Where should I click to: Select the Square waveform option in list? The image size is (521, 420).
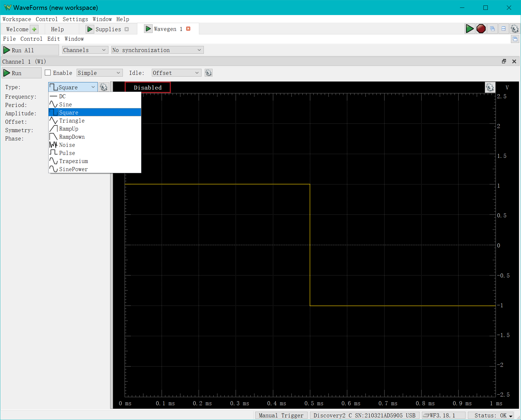95,112
